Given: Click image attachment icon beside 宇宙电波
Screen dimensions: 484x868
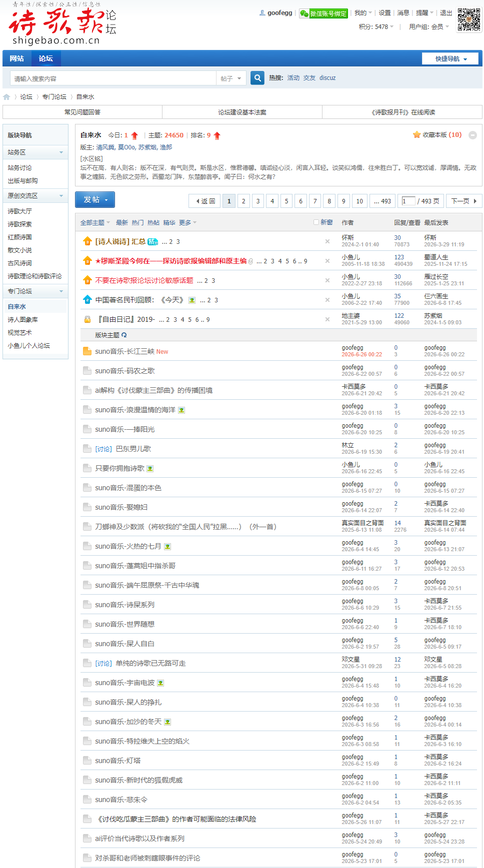Looking at the screenshot, I should [x=160, y=683].
